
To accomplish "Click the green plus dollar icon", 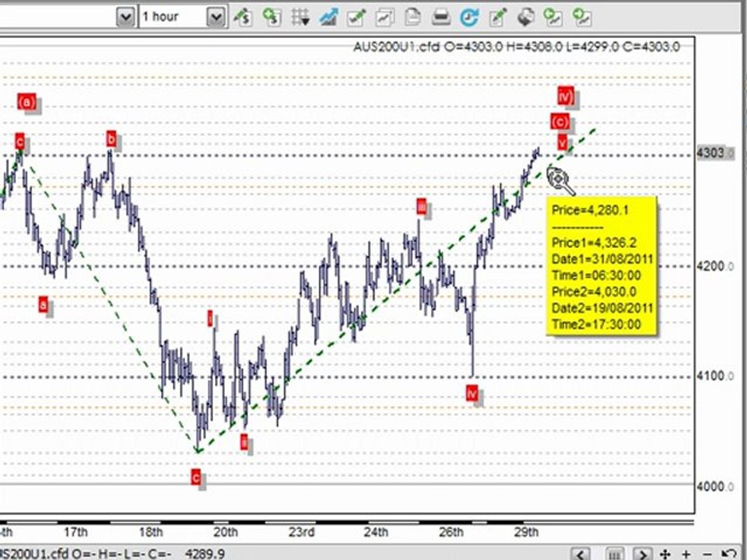I will pos(271,18).
